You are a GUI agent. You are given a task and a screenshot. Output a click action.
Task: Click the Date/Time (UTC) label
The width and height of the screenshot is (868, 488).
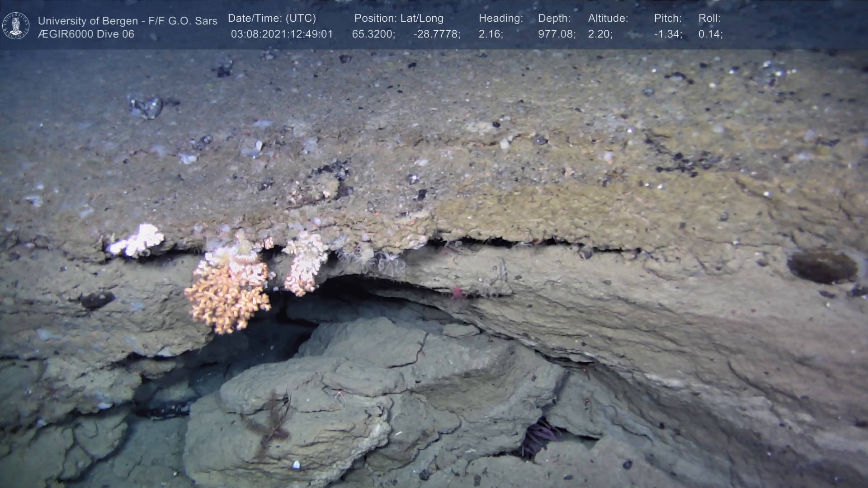click(272, 19)
